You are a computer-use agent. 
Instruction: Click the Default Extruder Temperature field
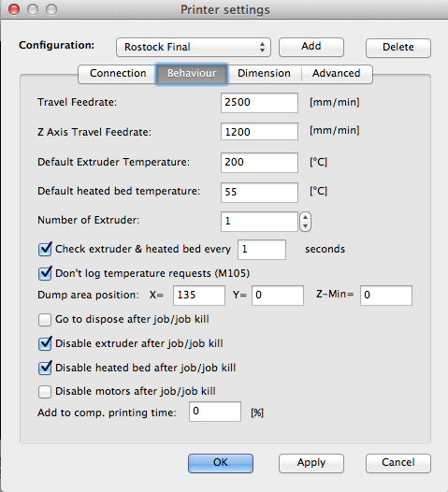click(x=259, y=163)
